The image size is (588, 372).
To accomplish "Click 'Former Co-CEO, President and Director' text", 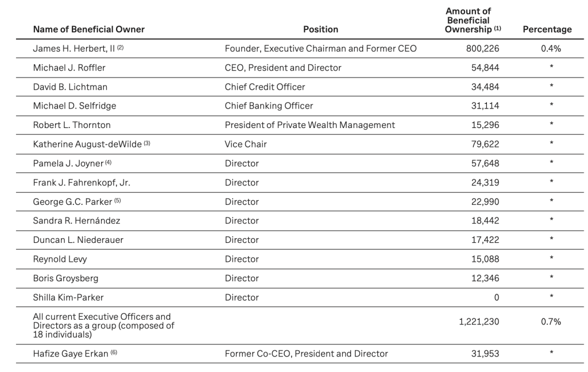I will click(x=306, y=354).
